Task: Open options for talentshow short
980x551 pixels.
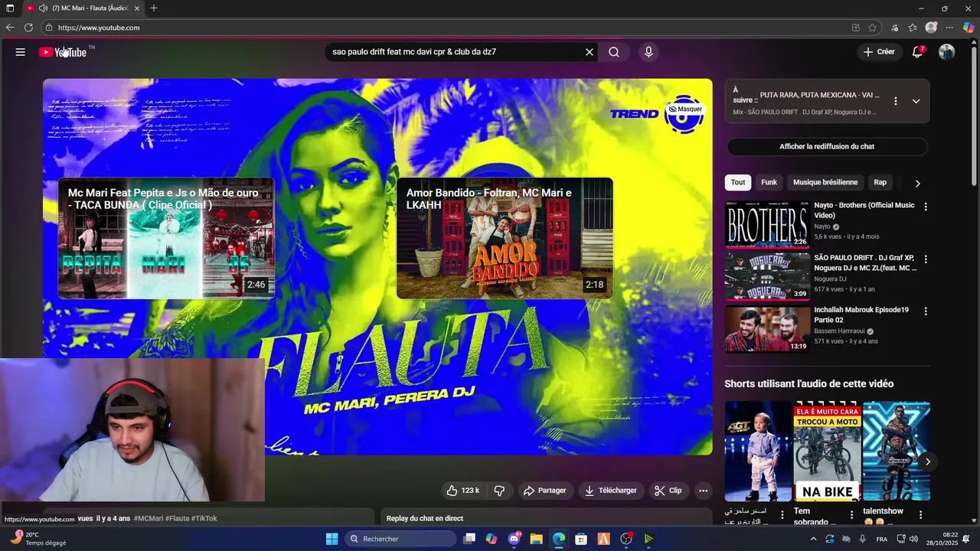Action: [x=920, y=515]
